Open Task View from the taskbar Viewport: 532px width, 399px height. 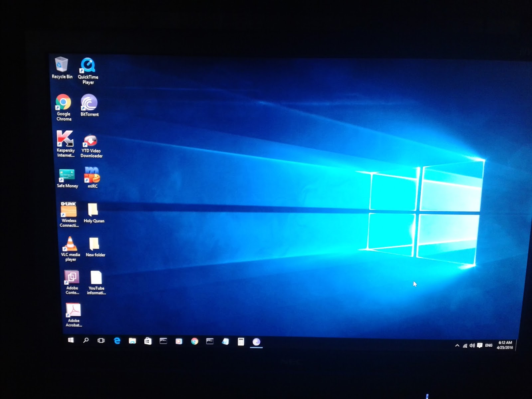click(x=101, y=340)
